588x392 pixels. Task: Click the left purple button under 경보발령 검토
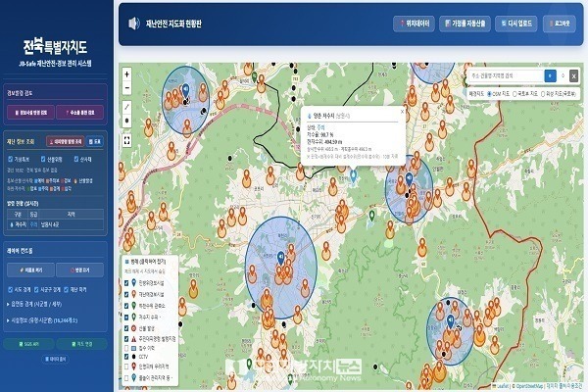coord(30,112)
